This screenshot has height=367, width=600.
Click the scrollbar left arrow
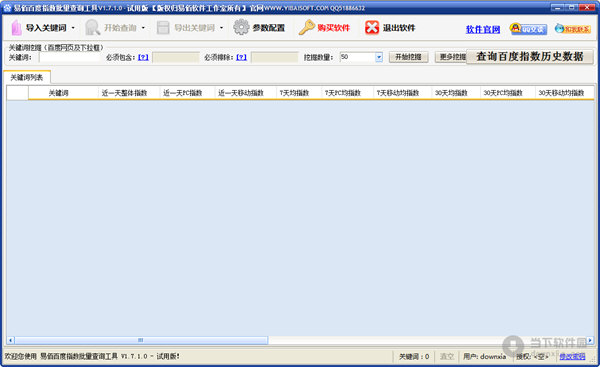(x=10, y=340)
